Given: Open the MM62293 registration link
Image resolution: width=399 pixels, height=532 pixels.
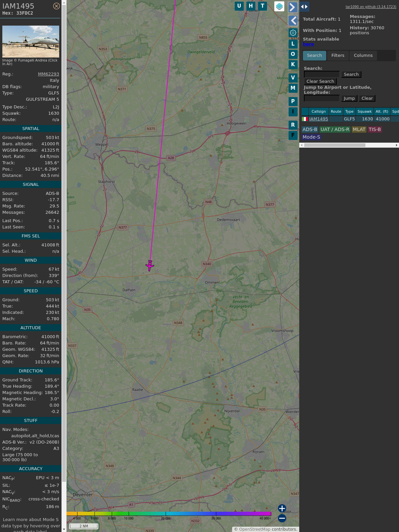Looking at the screenshot, I should pyautogui.click(x=49, y=74).
